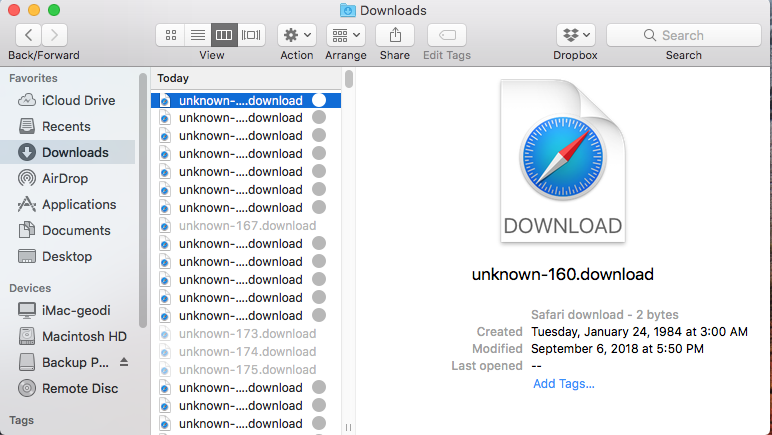
Task: Click the Edit Tags toolbar button
Action: point(447,35)
